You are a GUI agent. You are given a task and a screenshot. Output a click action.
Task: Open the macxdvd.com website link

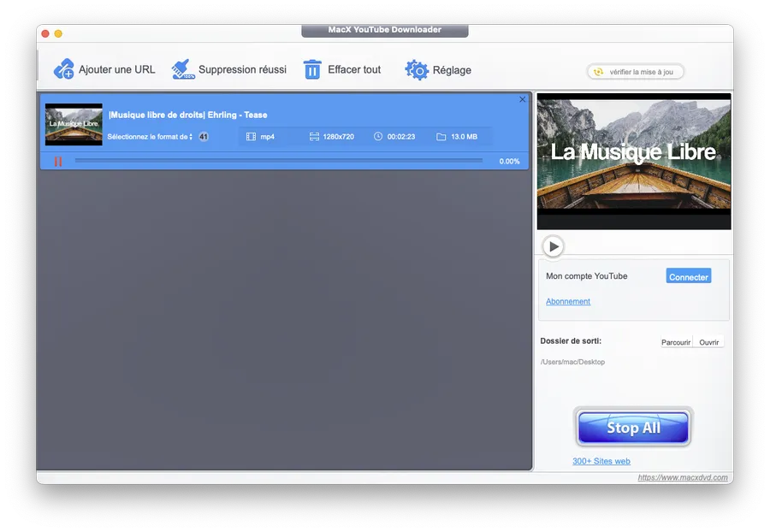tap(683, 477)
